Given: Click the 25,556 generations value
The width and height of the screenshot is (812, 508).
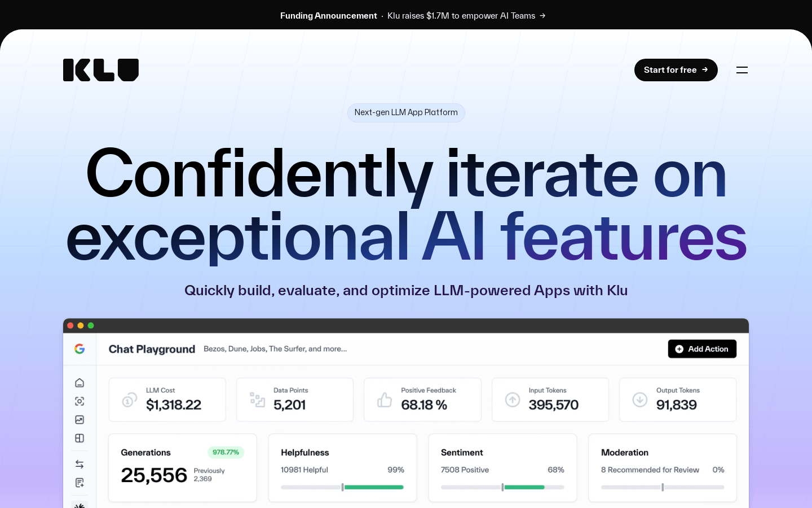Looking at the screenshot, I should (154, 475).
